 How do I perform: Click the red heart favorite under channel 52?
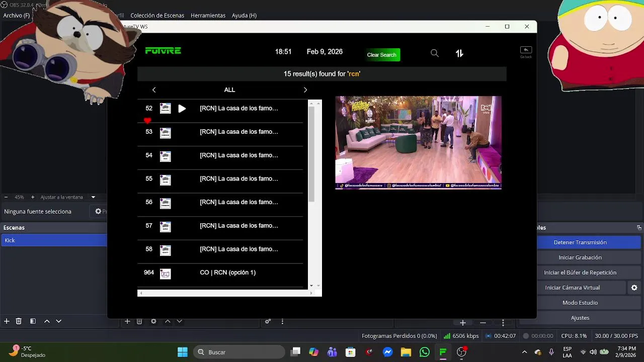point(147,121)
